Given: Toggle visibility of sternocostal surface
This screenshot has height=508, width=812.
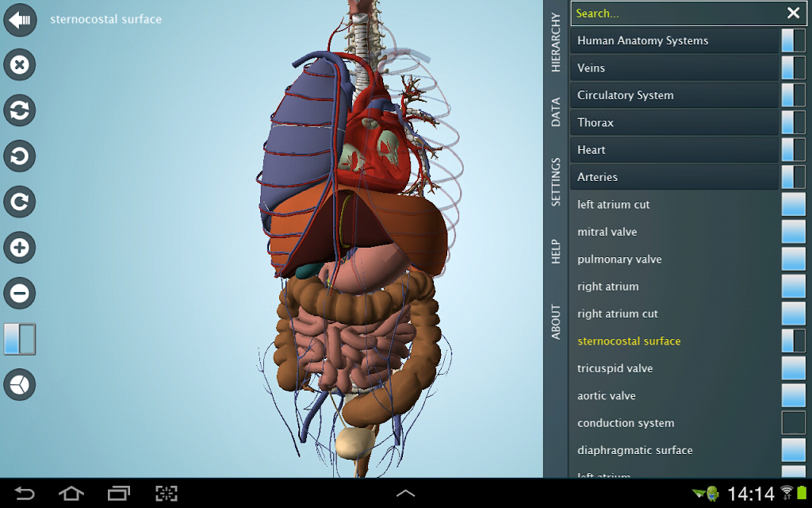Looking at the screenshot, I should [x=793, y=341].
